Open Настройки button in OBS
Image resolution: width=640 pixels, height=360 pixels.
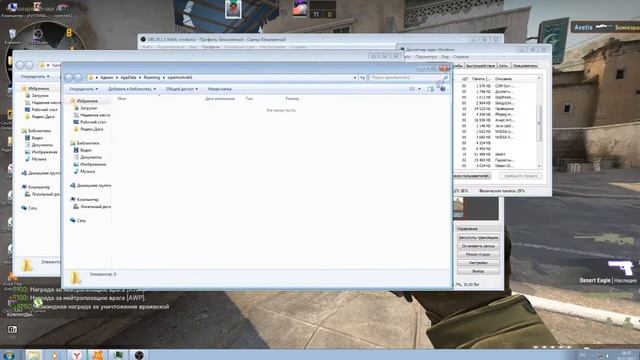coord(478,263)
